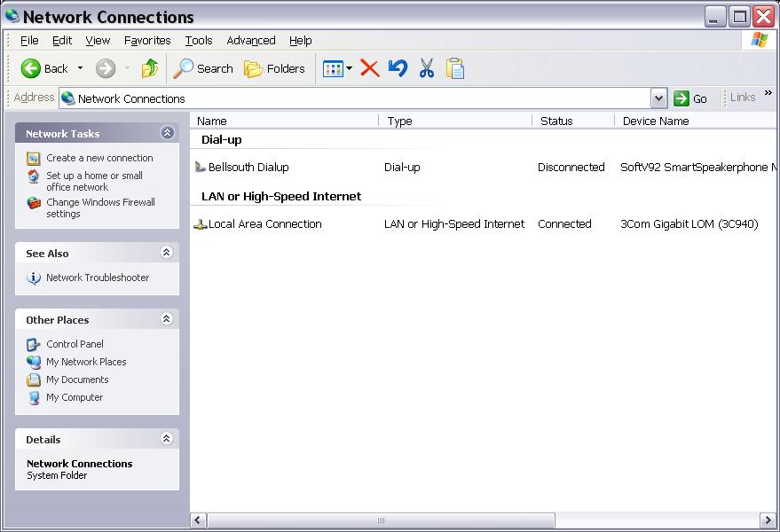The image size is (780, 532).
Task: Toggle the Folders pane button
Action: point(274,68)
